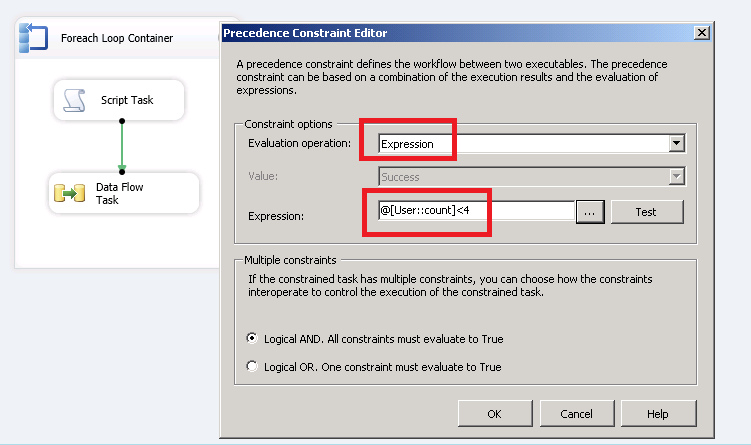Screen dimensions: 751x445
Task: Click the Cancel button
Action: click(576, 413)
